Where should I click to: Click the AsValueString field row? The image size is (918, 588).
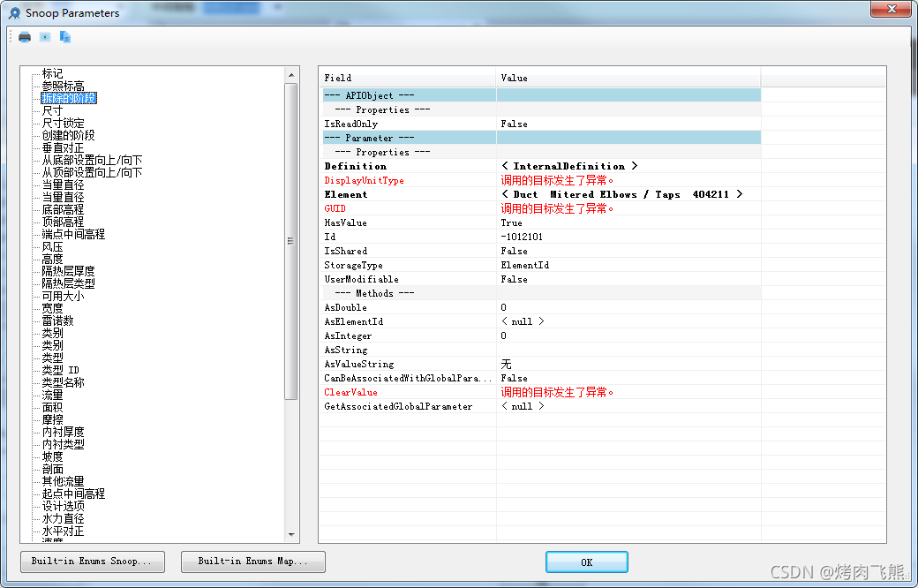(x=542, y=365)
